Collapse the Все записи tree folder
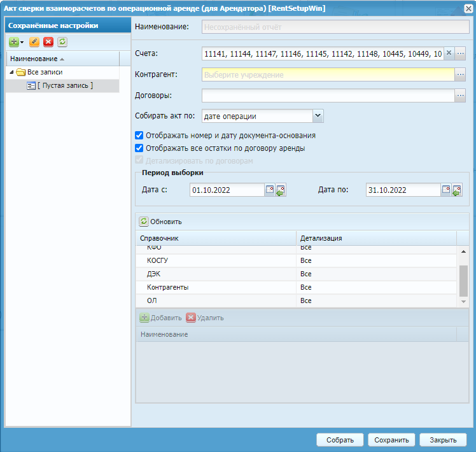Image resolution: width=476 pixels, height=452 pixels. point(11,73)
